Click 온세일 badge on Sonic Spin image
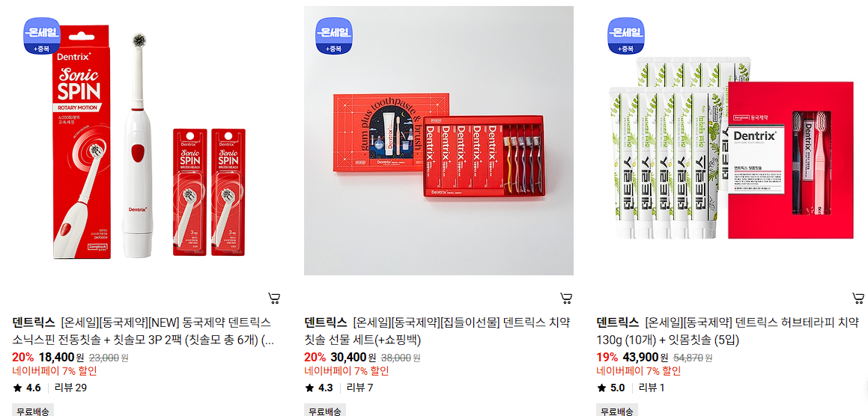Image resolution: width=868 pixels, height=416 pixels. pos(41,37)
